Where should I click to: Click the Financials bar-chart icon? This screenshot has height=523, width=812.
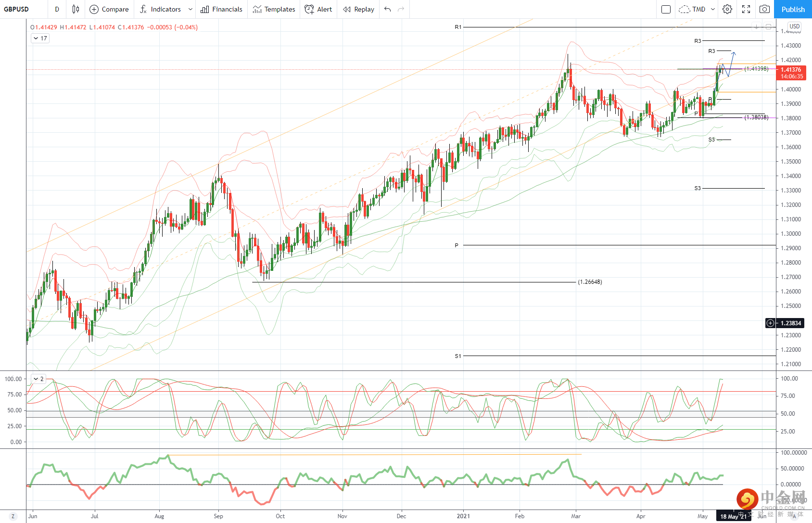(x=205, y=9)
